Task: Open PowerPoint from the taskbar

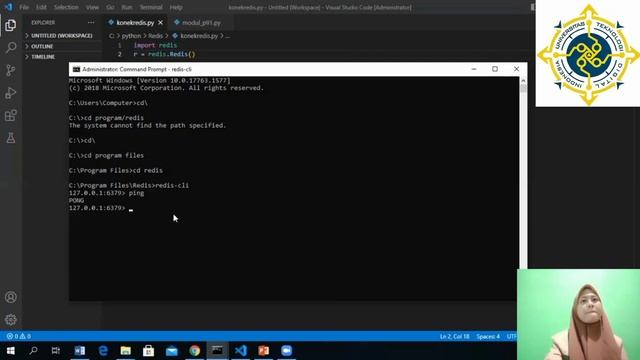Action: (264, 351)
